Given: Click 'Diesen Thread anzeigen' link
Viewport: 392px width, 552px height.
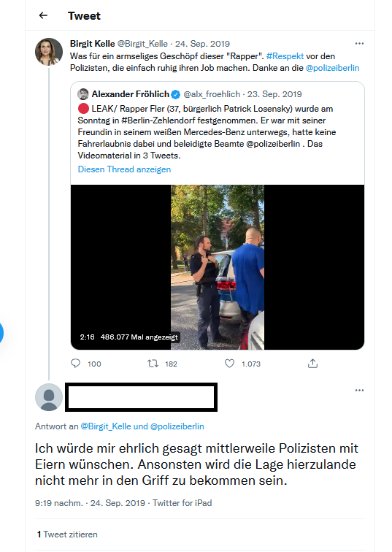Looking at the screenshot, I should point(124,169).
